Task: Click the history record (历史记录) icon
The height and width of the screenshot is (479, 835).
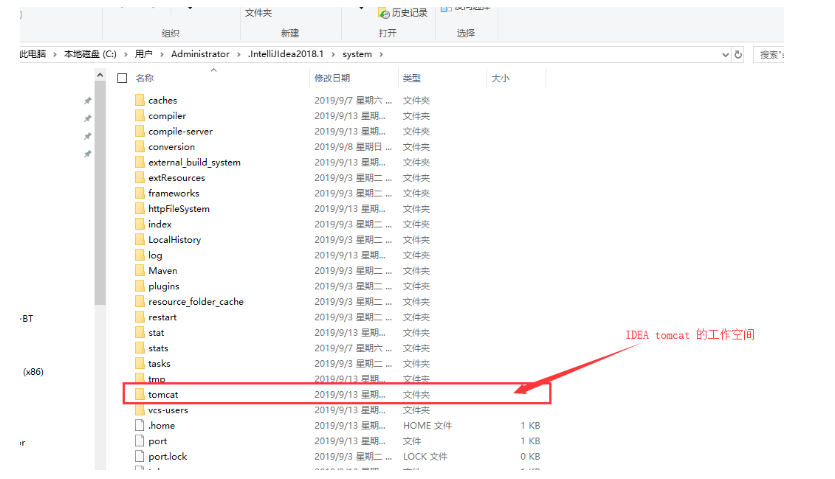Action: click(383, 13)
